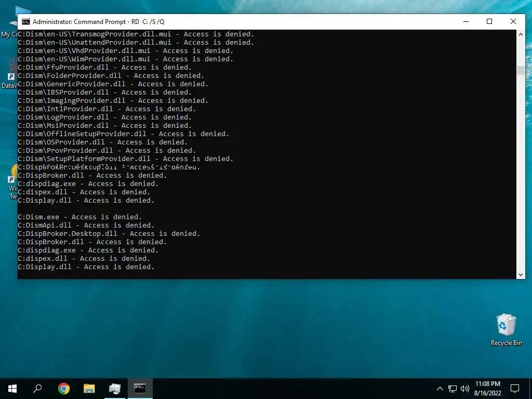Select Command Prompt taskbar button
Image resolution: width=532 pixels, height=399 pixels.
pos(140,389)
